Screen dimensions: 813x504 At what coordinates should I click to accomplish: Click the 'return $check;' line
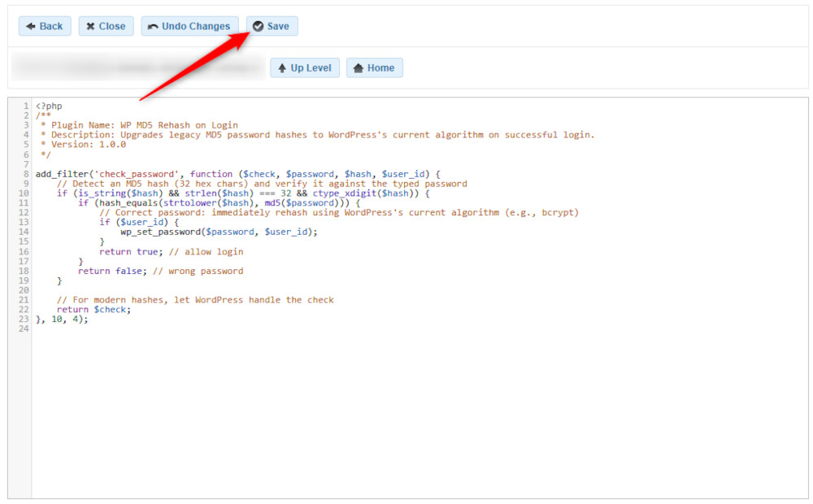(x=93, y=310)
